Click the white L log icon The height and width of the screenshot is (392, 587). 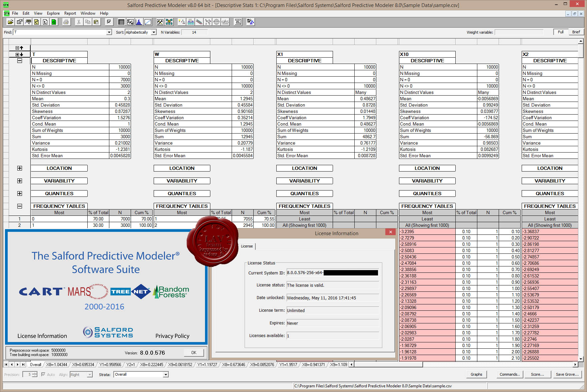coord(45,22)
